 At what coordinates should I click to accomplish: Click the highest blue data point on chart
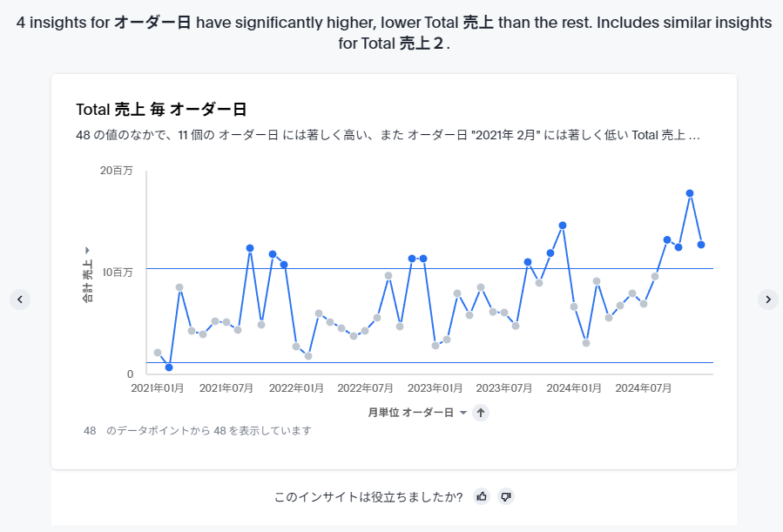coord(690,193)
